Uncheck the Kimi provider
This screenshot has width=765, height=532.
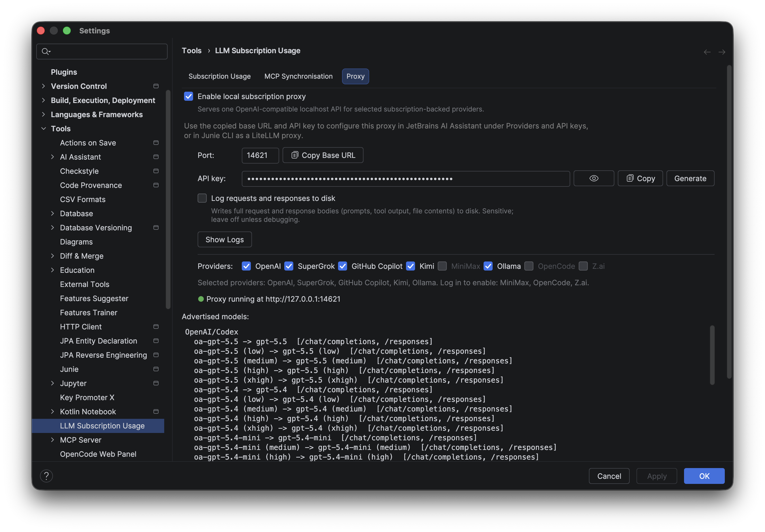point(411,266)
